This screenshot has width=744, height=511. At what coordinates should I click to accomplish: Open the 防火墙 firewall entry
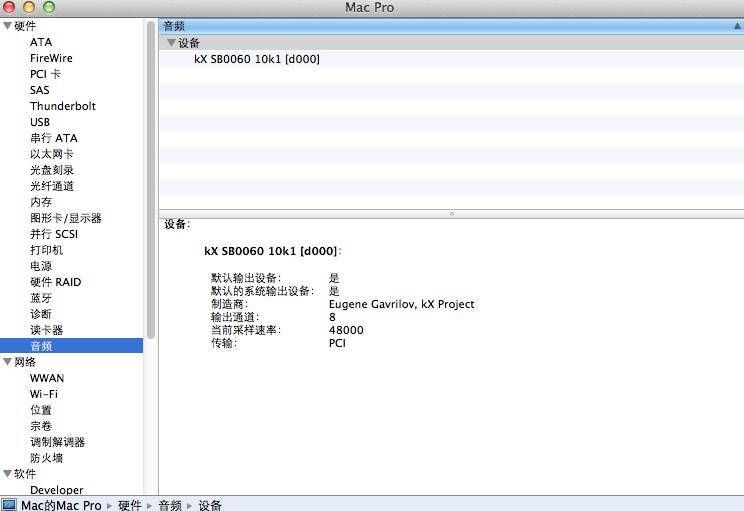(x=46, y=458)
